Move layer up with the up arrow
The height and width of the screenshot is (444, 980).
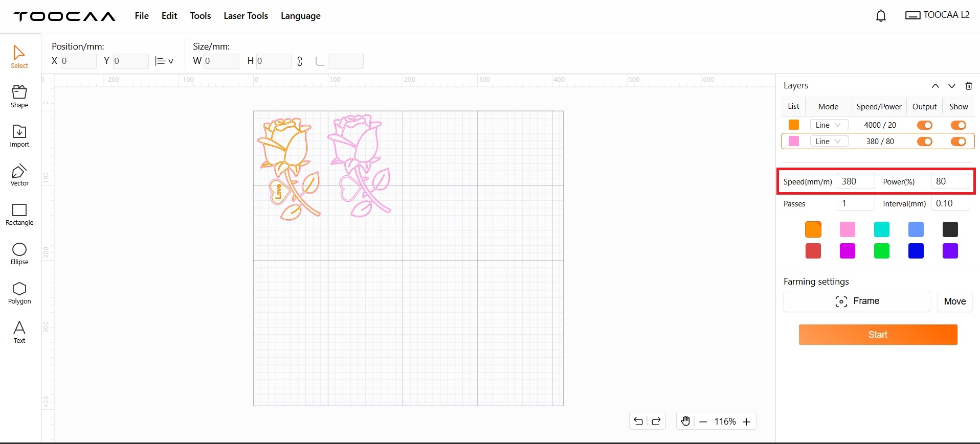click(935, 86)
